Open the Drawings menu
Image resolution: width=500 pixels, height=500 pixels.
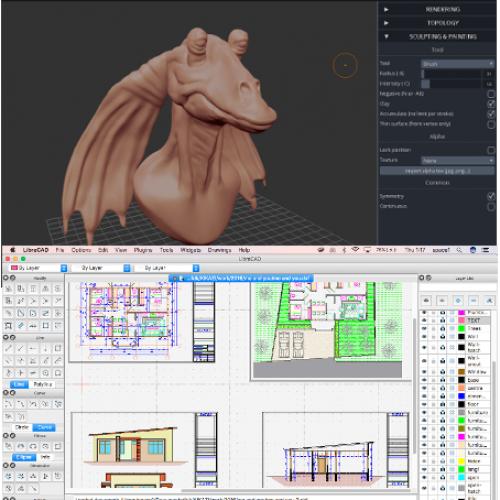click(x=219, y=250)
